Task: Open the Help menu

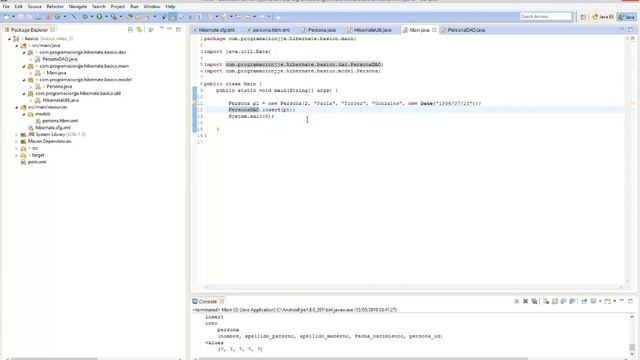Action: pyautogui.click(x=170, y=7)
